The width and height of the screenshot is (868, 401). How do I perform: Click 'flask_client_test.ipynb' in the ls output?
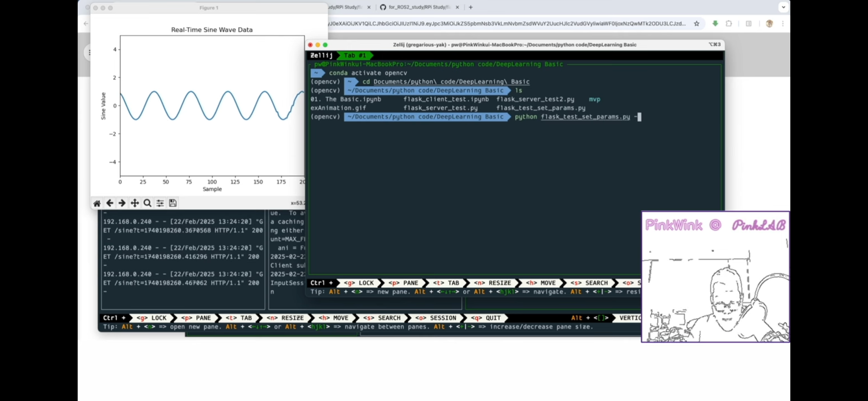click(446, 99)
